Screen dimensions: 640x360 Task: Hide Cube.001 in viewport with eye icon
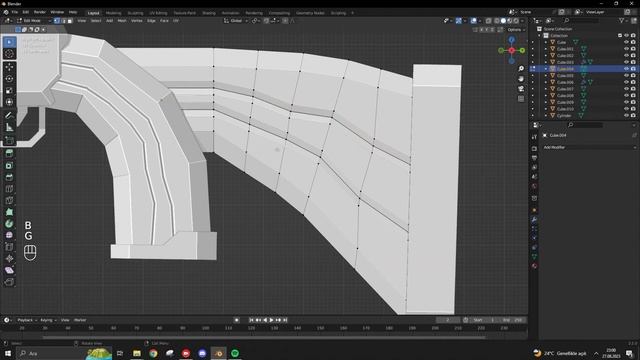click(x=626, y=49)
